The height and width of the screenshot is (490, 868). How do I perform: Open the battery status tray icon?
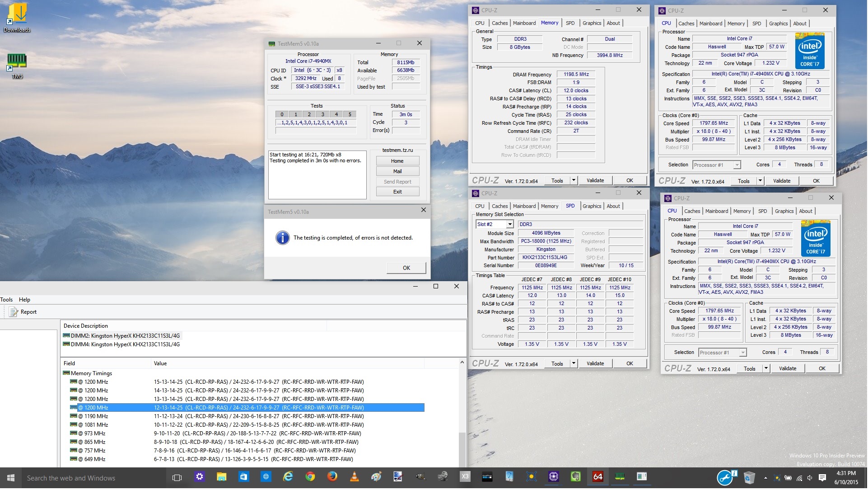[x=788, y=479]
